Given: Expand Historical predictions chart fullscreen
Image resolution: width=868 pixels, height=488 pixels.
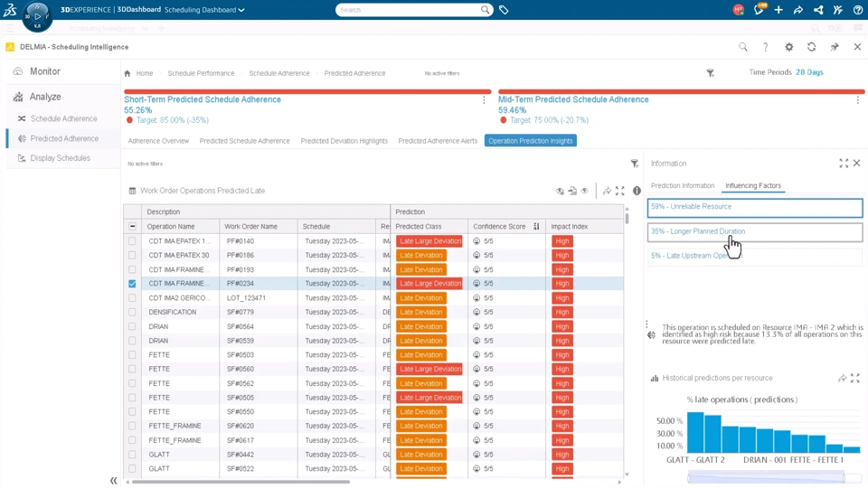Looking at the screenshot, I should click(855, 378).
